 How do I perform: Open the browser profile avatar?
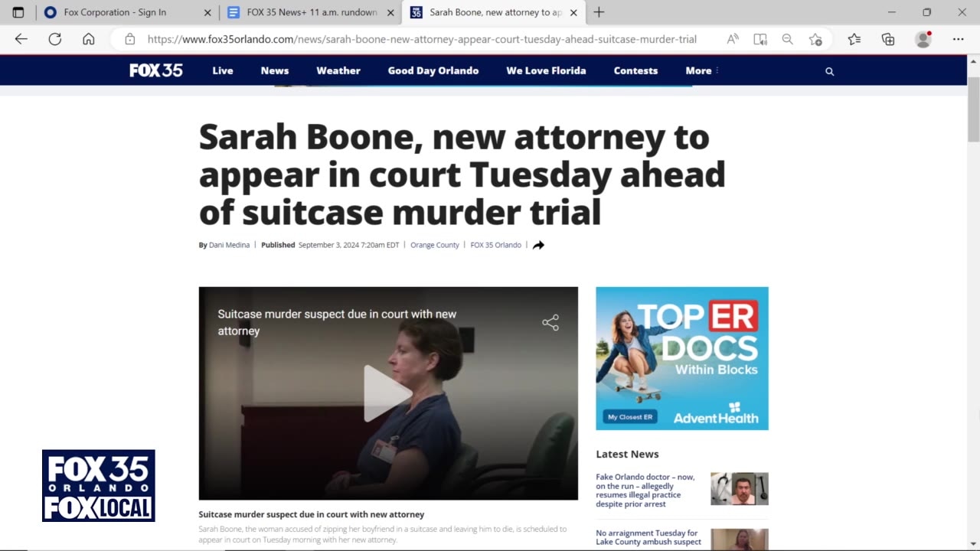923,39
